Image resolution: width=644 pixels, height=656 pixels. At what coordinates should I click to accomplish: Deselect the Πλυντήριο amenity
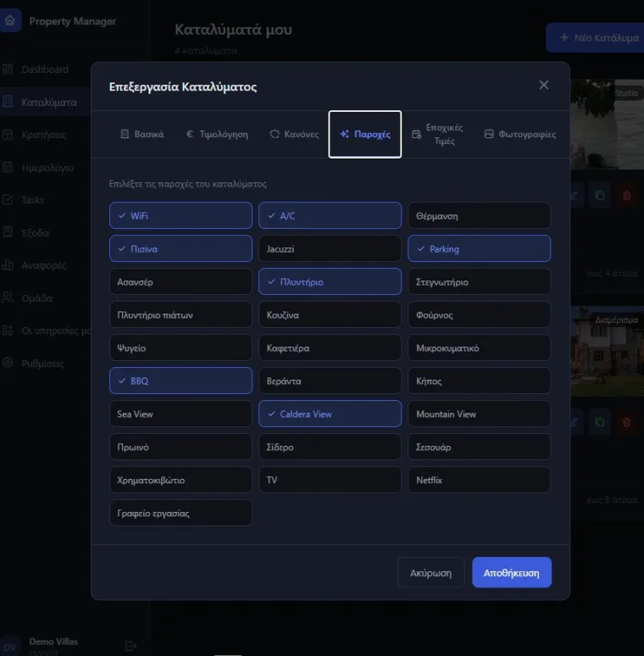coord(330,281)
